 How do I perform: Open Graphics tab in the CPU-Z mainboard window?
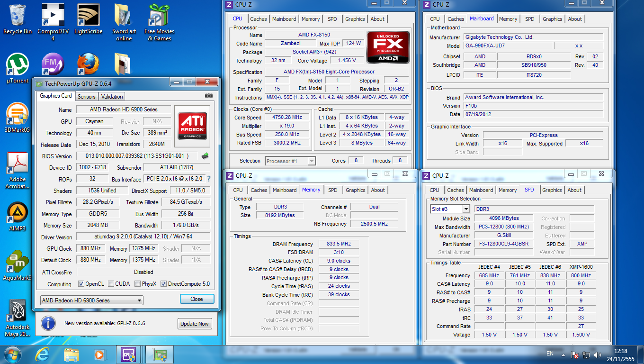coord(553,19)
